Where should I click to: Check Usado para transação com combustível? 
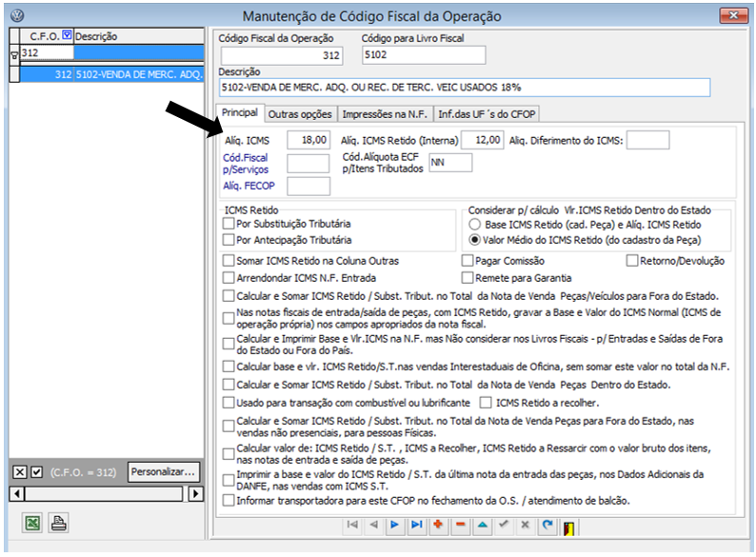(229, 403)
